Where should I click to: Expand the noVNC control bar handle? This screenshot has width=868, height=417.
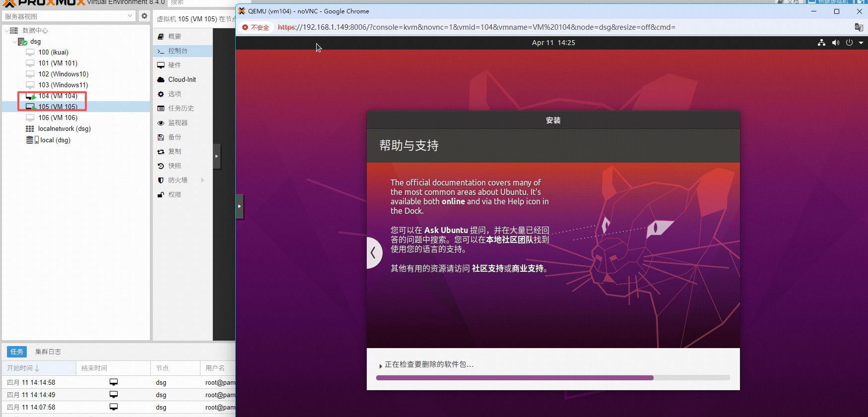[240, 206]
